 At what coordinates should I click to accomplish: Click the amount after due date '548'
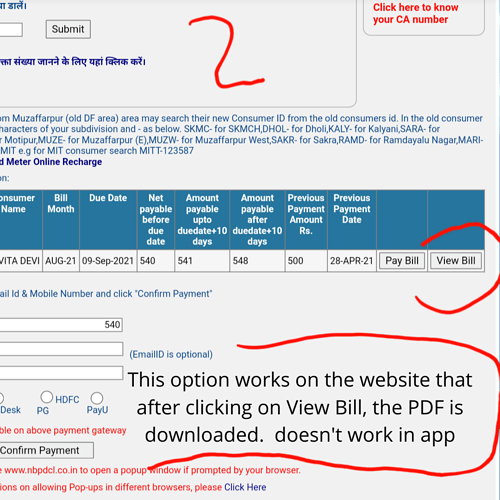click(x=257, y=261)
